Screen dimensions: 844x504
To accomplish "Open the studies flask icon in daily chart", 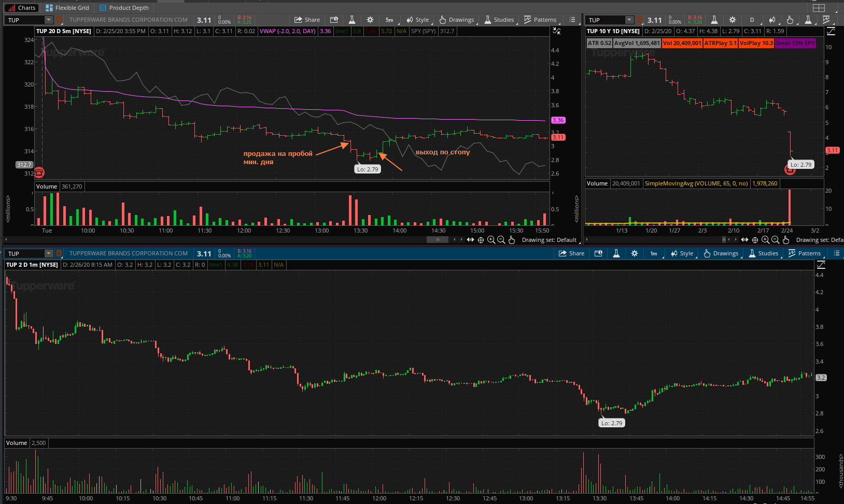I will (808, 20).
